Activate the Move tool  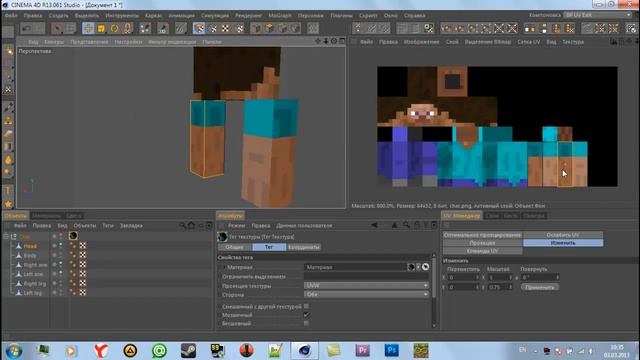[88, 28]
